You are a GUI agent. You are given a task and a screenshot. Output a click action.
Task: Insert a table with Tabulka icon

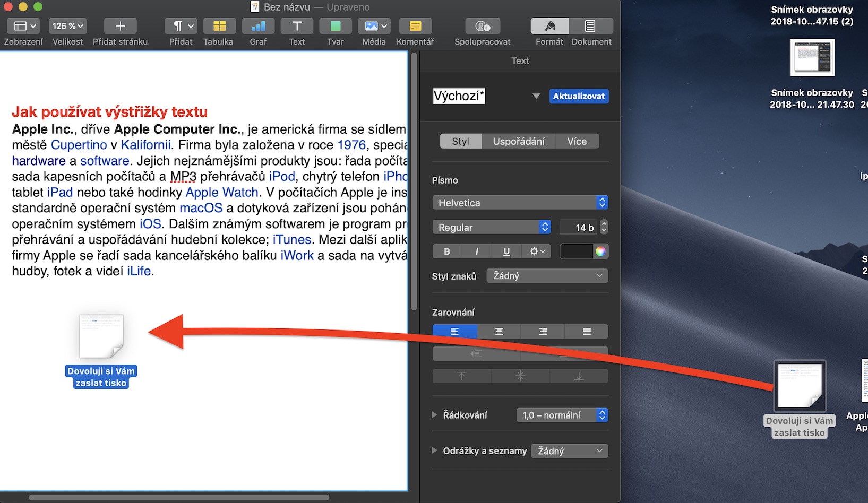click(219, 26)
